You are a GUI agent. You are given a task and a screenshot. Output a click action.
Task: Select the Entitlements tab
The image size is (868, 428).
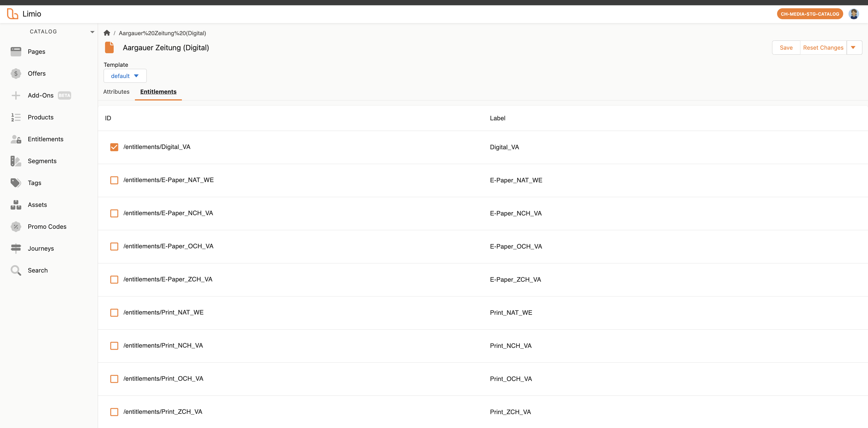pyautogui.click(x=158, y=92)
